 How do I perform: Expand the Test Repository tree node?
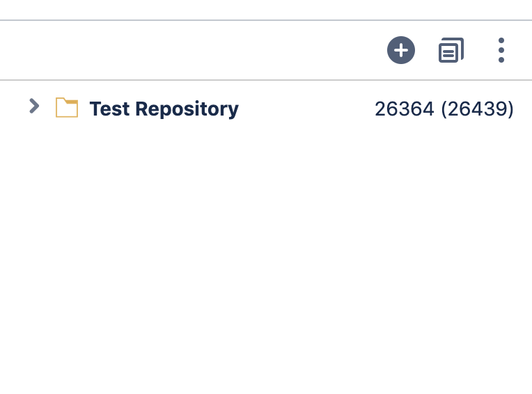click(x=34, y=106)
